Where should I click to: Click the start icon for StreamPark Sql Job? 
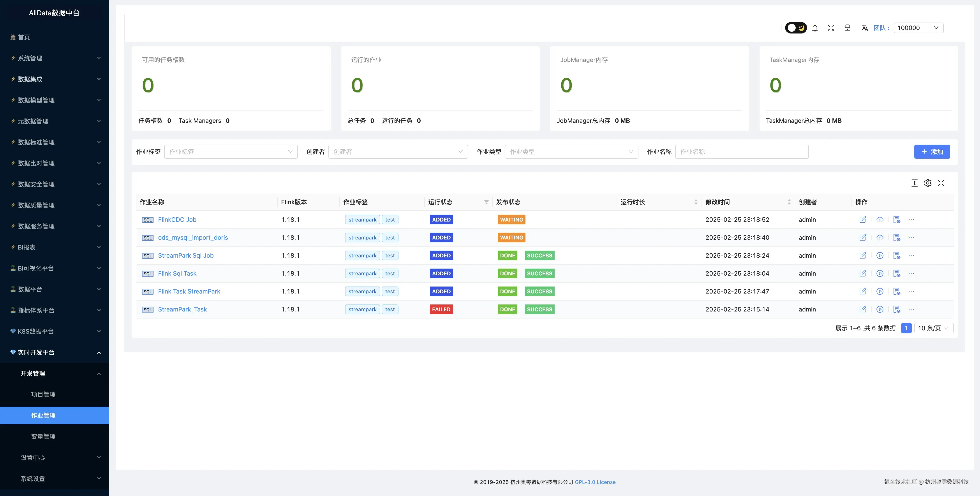tap(880, 256)
